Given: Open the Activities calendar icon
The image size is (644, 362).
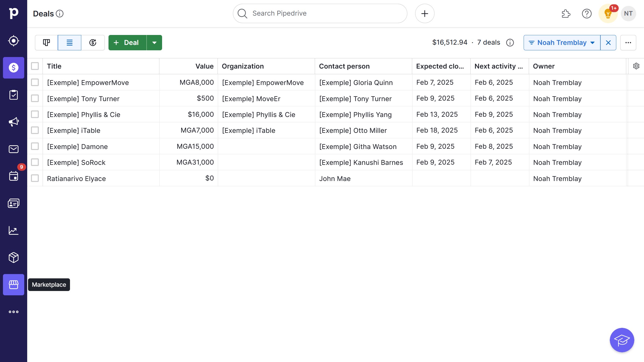Looking at the screenshot, I should point(13,176).
